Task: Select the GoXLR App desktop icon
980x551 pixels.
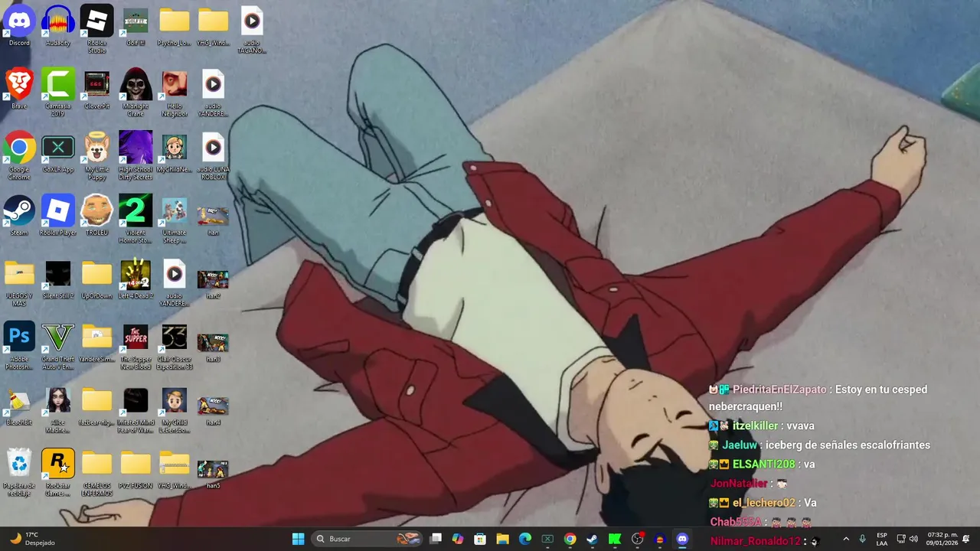Action: 58,152
